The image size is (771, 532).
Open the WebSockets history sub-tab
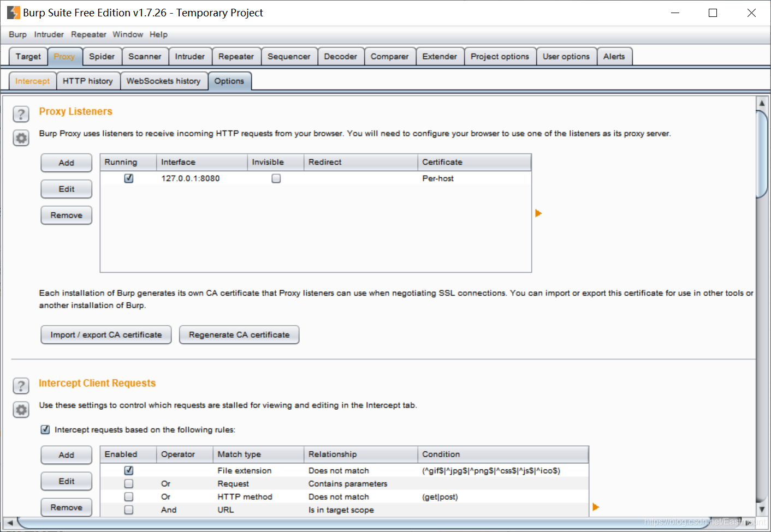[x=164, y=81]
